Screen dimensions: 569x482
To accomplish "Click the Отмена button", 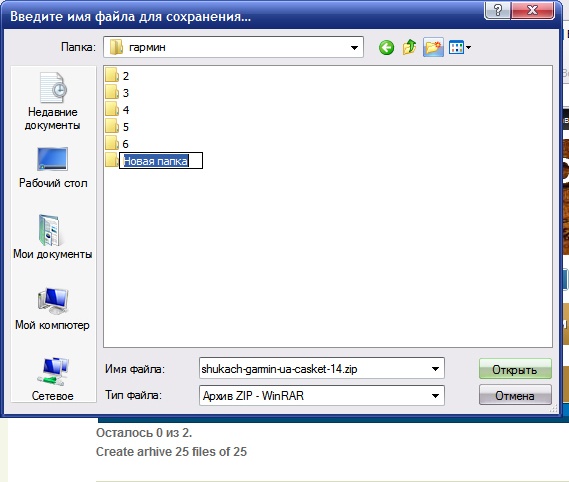I will tap(515, 395).
